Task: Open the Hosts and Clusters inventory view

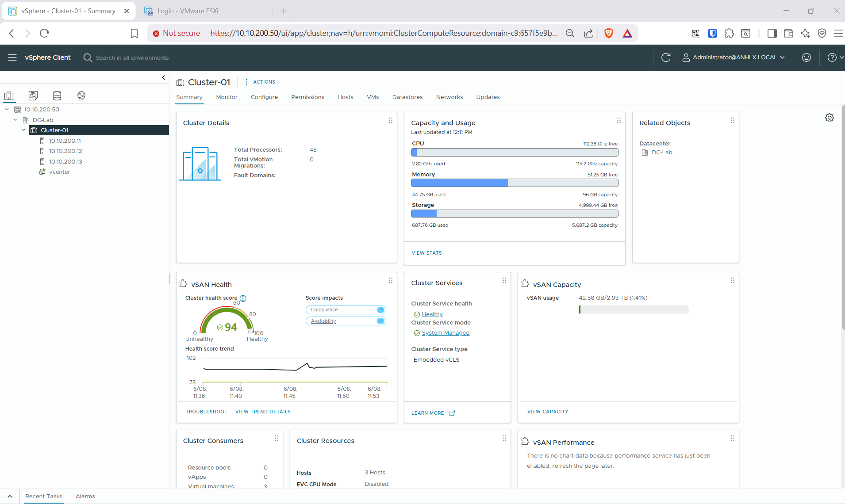Action: [x=9, y=95]
